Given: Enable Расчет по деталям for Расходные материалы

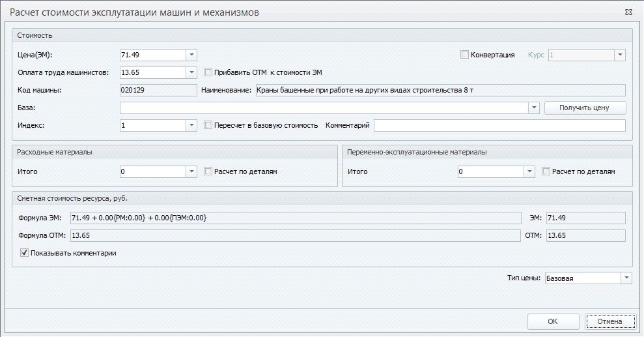Looking at the screenshot, I should (x=208, y=172).
